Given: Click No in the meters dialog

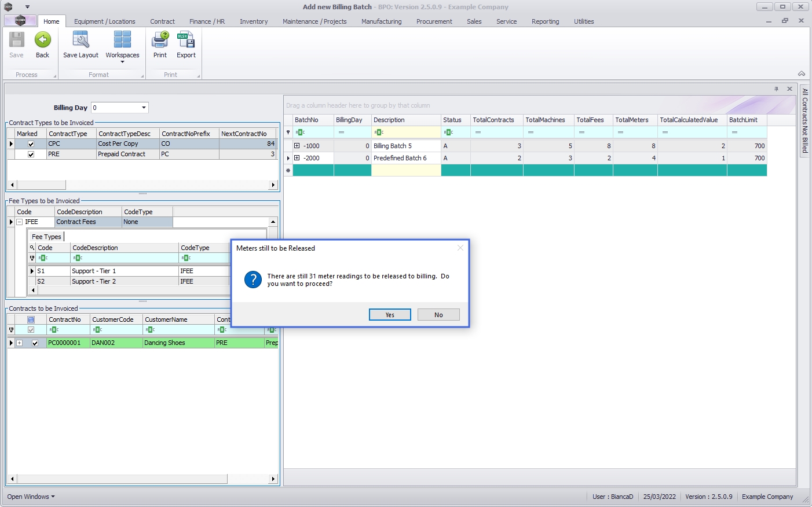Looking at the screenshot, I should click(x=438, y=315).
